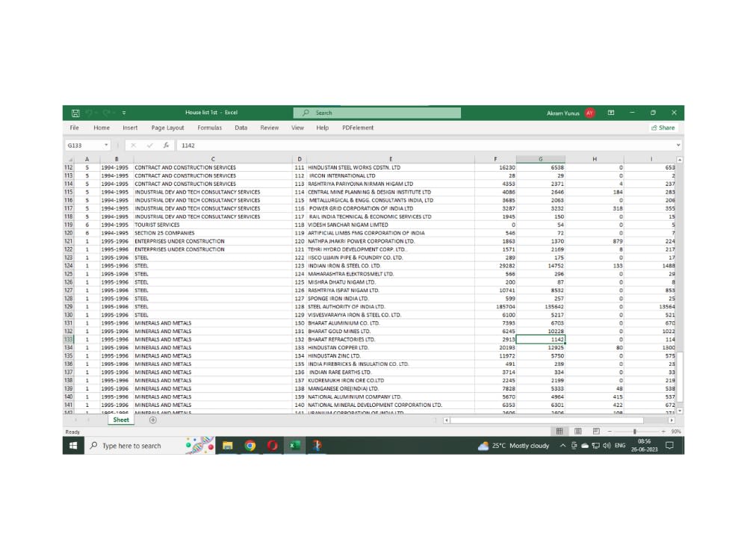Click the Select All corner triangle

click(70, 159)
